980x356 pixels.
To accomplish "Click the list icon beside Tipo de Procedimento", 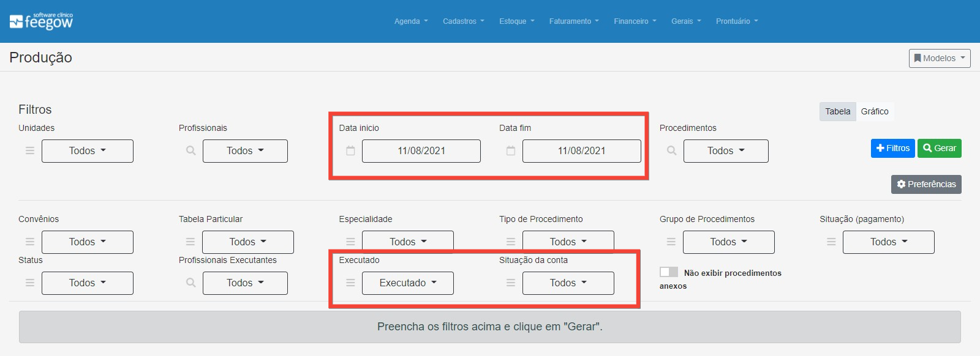I will (511, 242).
